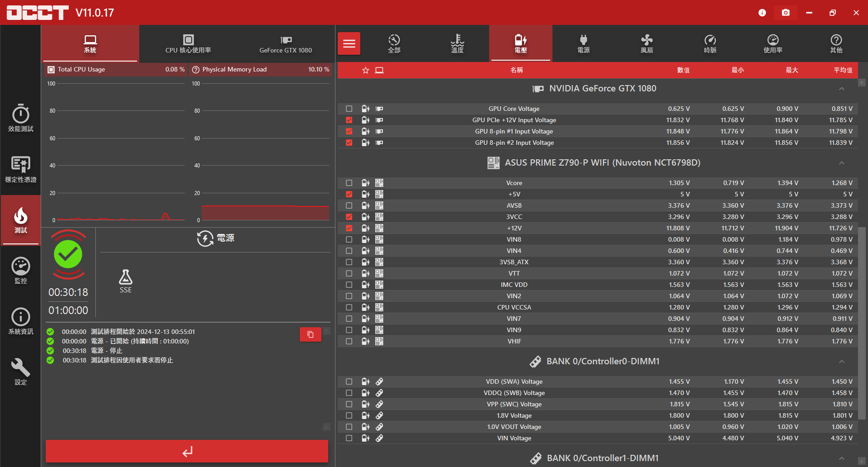Viewport: 868px width, 467px height.
Task: Collapse the BANK 0/Controller0-DIMM1 group
Action: (x=842, y=362)
